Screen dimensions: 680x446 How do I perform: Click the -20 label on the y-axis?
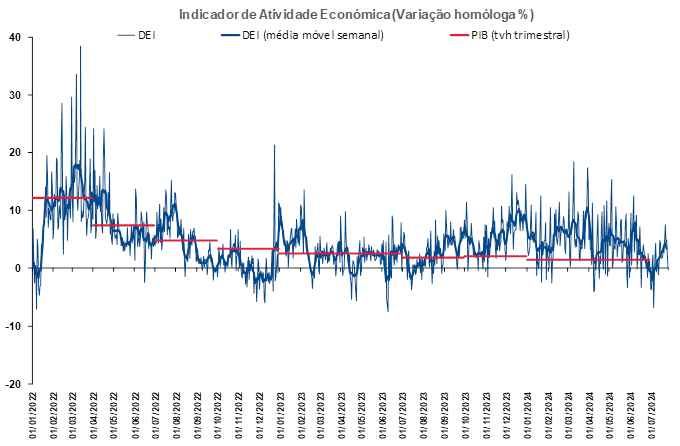tap(13, 384)
